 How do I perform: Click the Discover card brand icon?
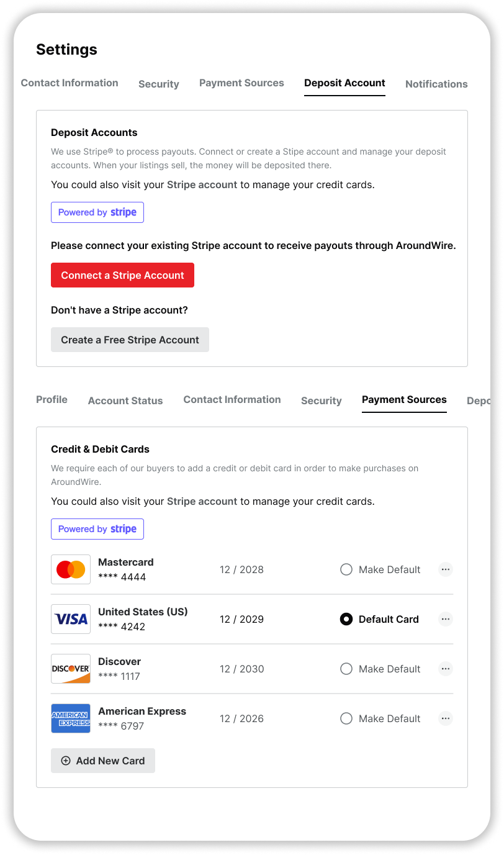point(70,668)
